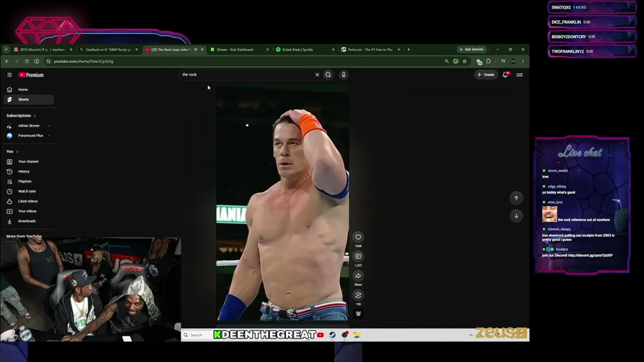Go back in the browser
Screen dimensions: 644x362
pos(7,61)
